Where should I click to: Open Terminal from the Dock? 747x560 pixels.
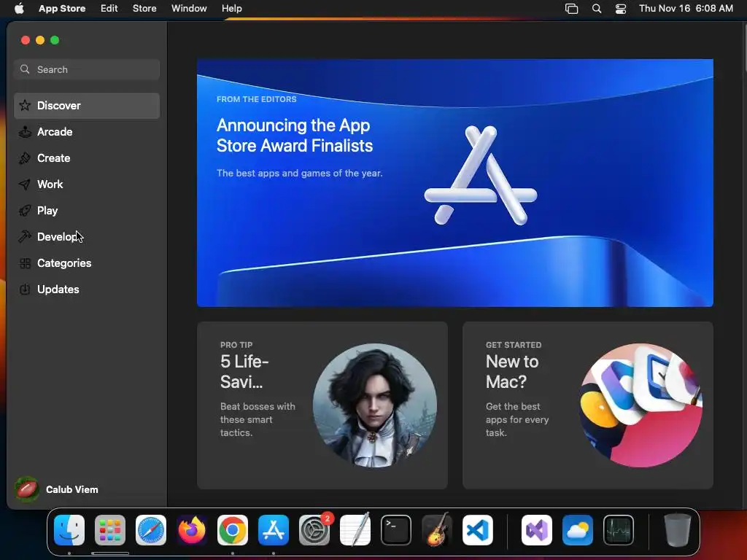coord(396,530)
